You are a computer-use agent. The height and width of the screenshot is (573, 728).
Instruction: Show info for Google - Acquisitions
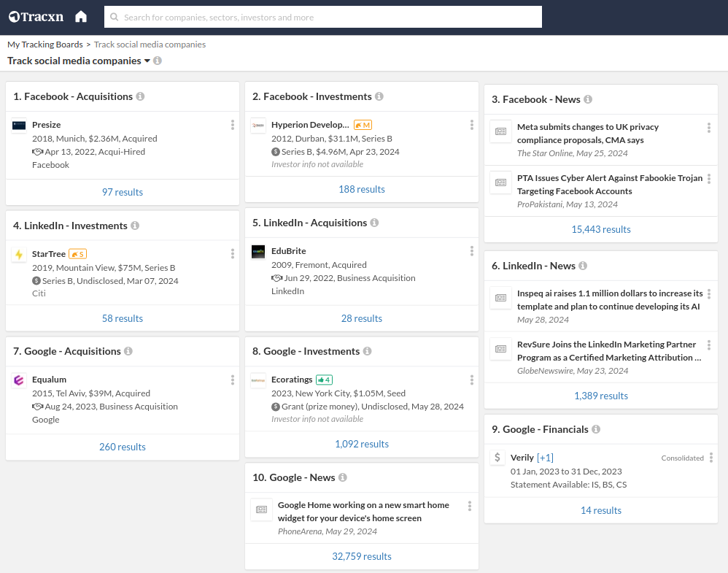pyautogui.click(x=128, y=351)
